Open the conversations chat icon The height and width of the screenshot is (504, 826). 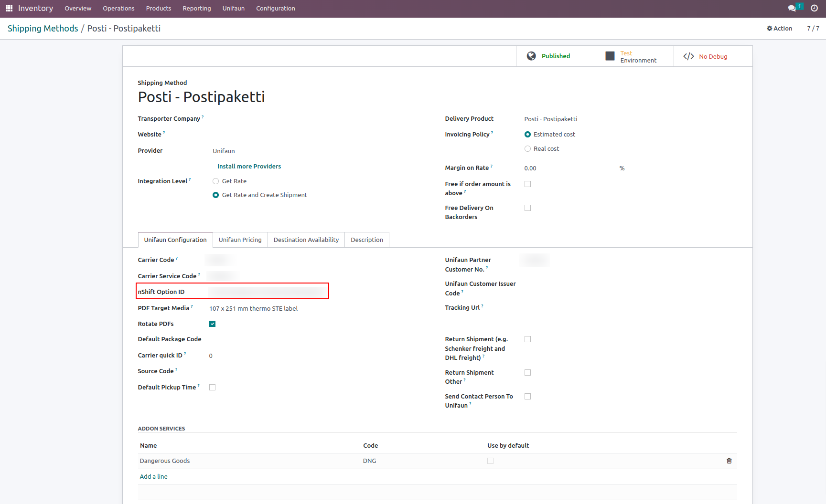(792, 8)
